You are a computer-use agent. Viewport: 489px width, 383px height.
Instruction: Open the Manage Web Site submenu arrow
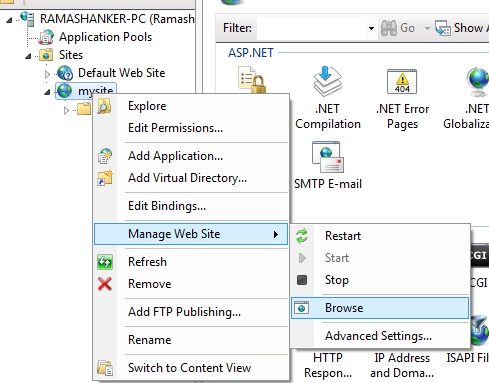tap(276, 234)
